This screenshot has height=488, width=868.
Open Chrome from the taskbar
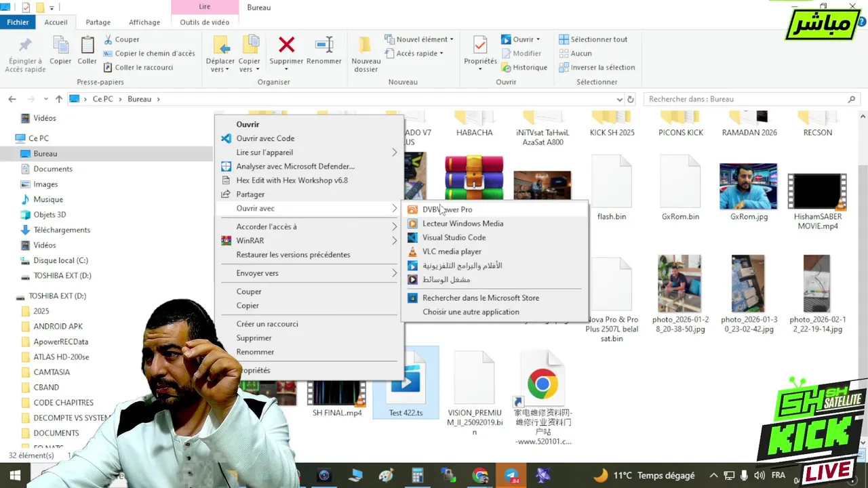[x=480, y=476]
